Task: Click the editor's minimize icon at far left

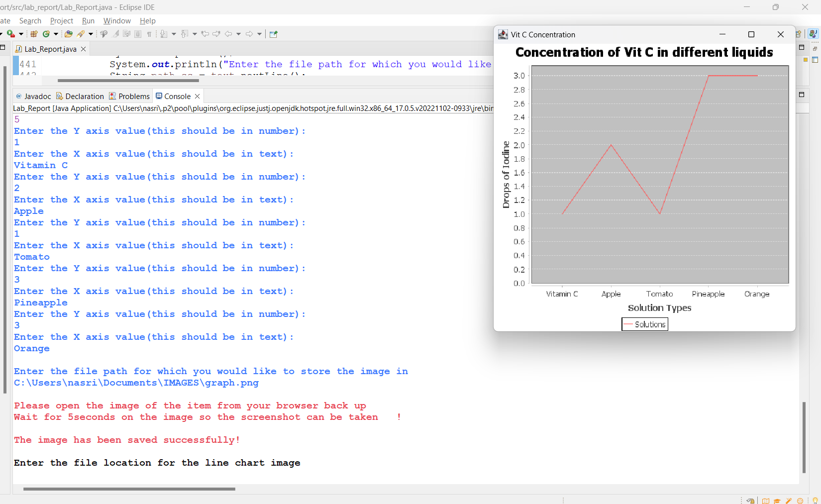Action: 2,47
